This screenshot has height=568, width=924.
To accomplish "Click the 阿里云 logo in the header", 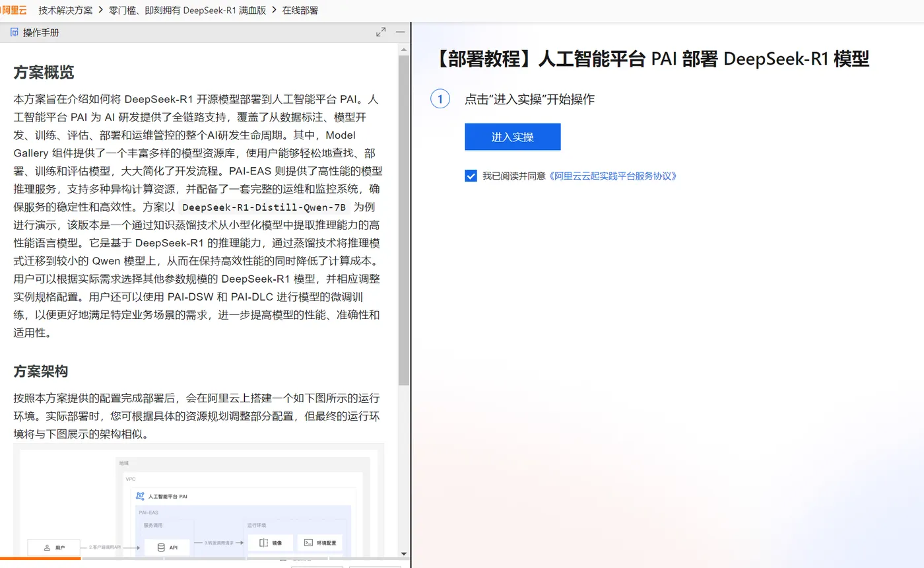I will click(14, 11).
